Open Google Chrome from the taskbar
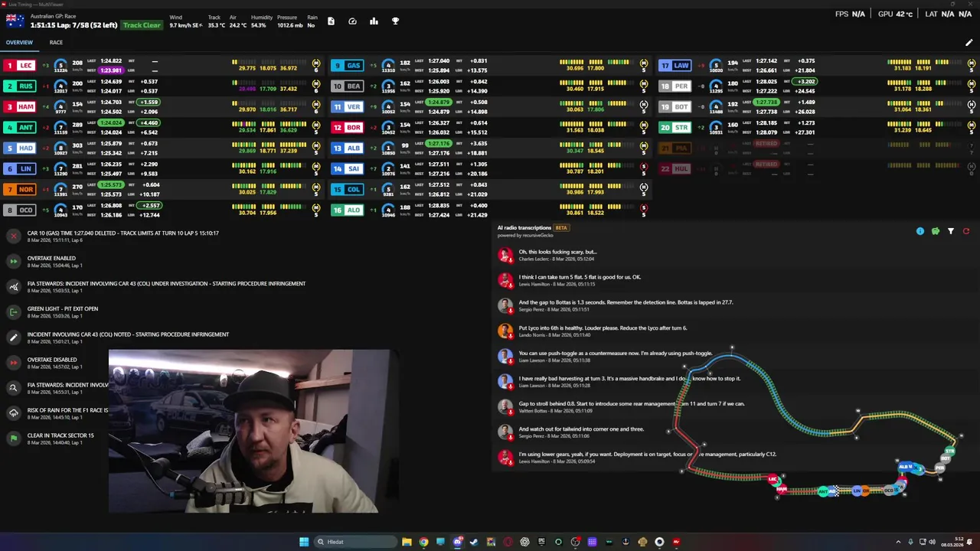980x551 pixels. (x=423, y=542)
